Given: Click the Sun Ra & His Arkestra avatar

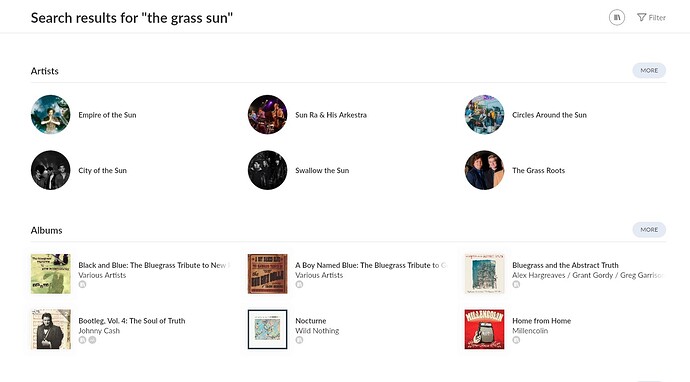Looking at the screenshot, I should (268, 114).
